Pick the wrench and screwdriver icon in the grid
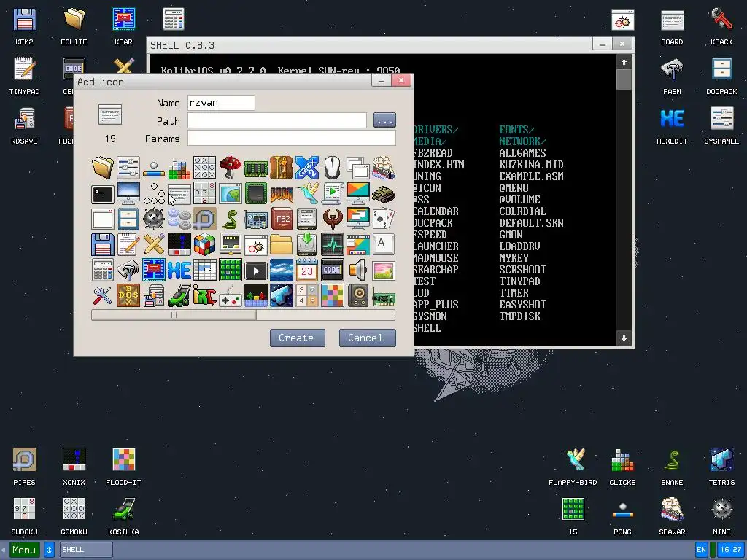The image size is (747, 560). pos(102,296)
